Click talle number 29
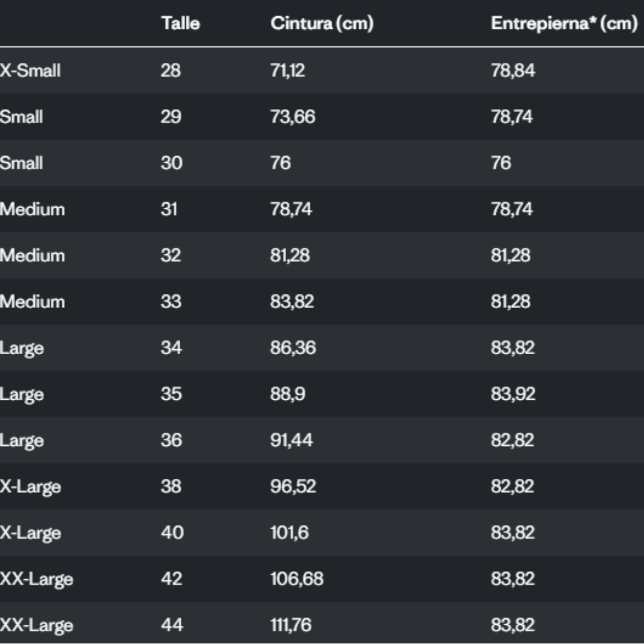 pos(171,116)
